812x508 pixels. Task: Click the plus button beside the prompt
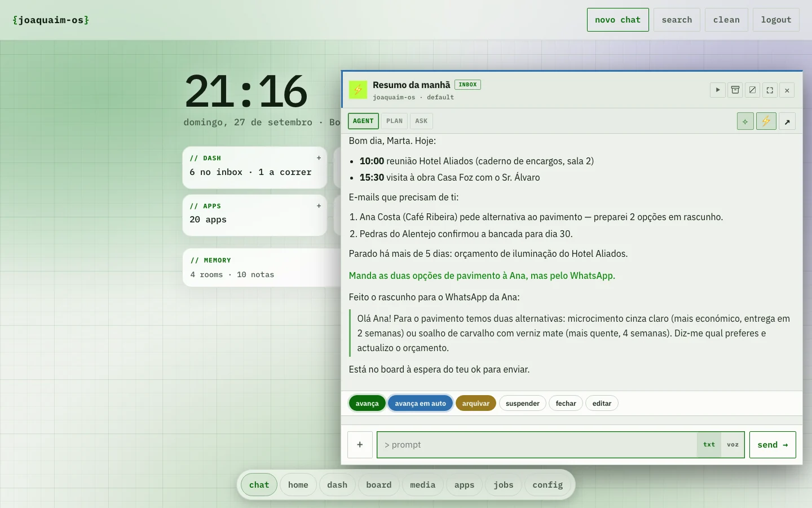coord(360,445)
